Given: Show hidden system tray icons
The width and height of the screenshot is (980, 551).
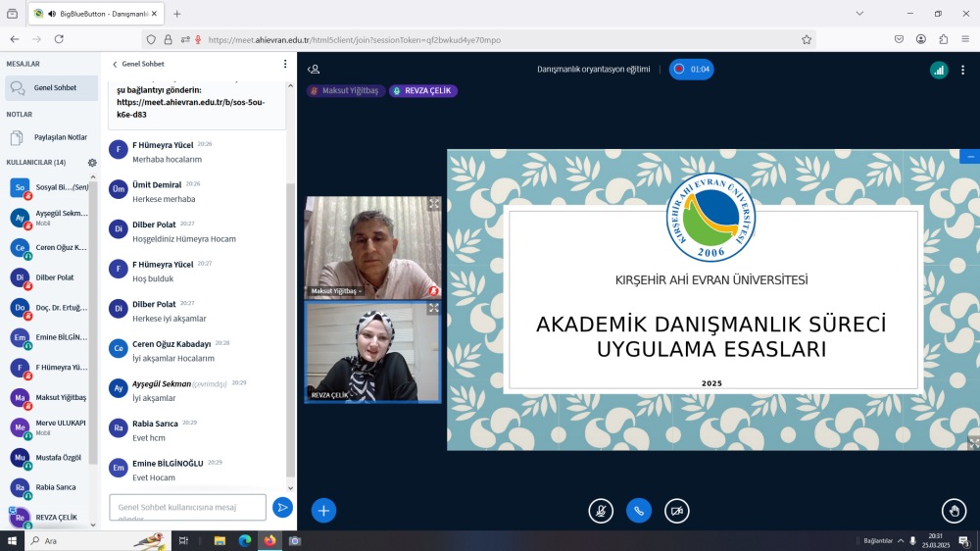Looking at the screenshot, I should 901,541.
